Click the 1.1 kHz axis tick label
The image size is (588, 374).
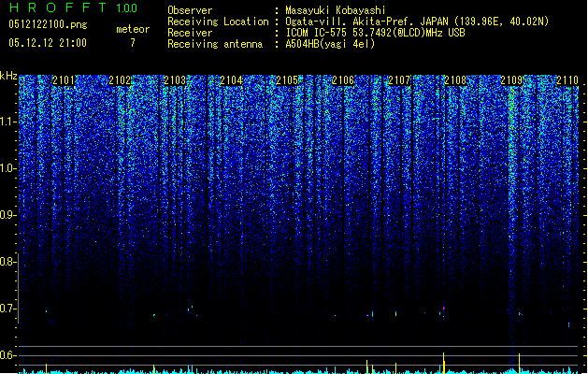[x=8, y=122]
